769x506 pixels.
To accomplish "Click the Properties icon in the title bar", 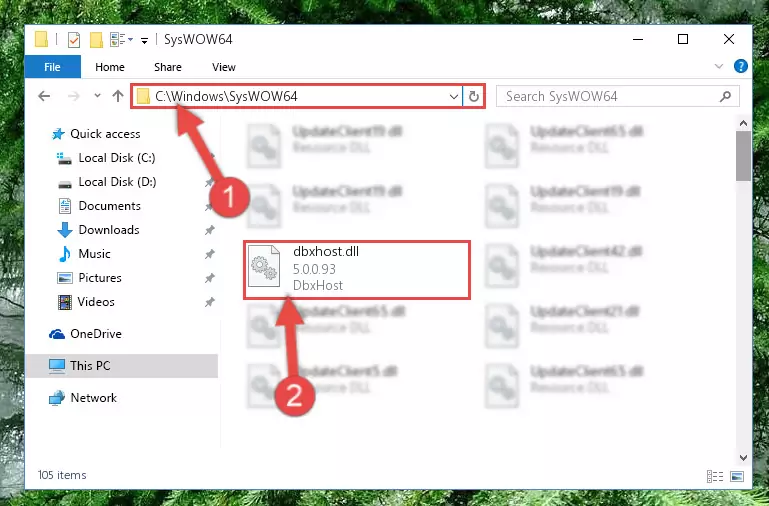I will (x=74, y=39).
